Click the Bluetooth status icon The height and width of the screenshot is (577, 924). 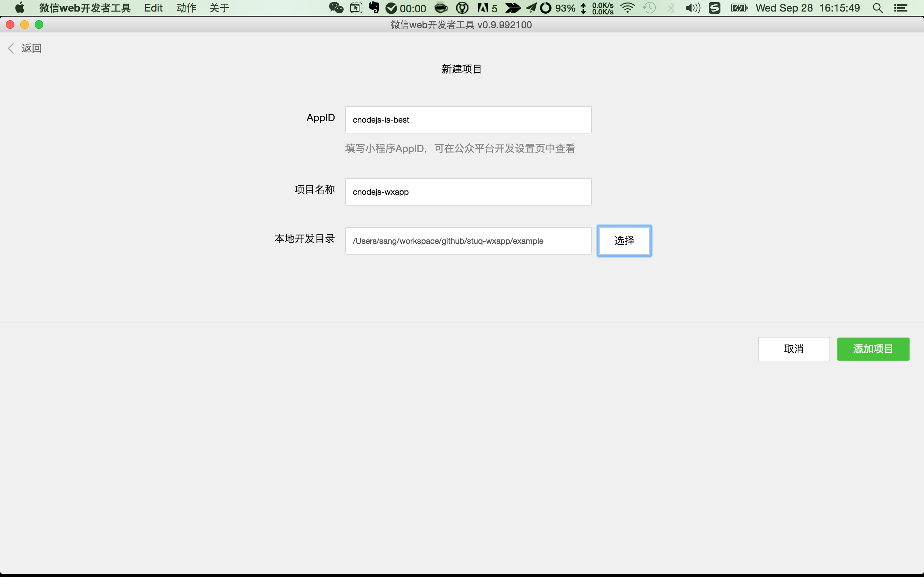tap(671, 8)
